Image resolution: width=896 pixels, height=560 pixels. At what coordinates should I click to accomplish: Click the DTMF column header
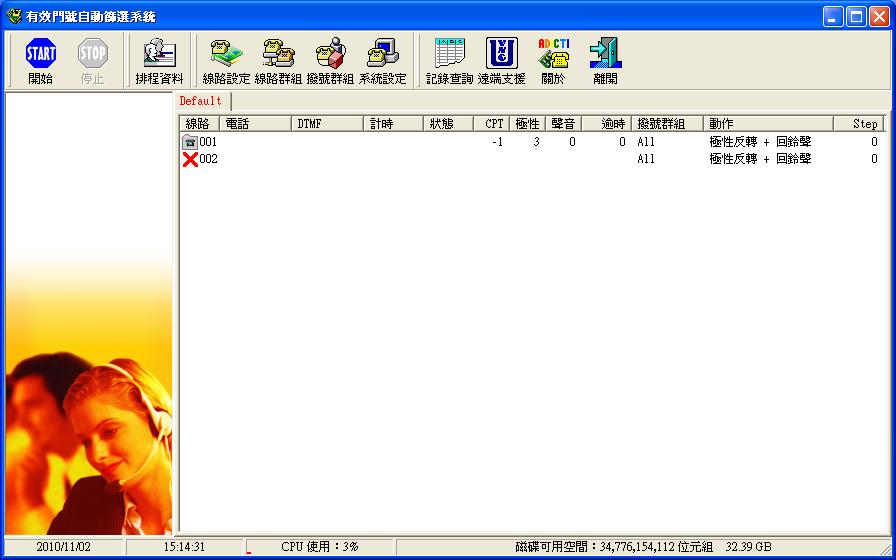click(x=327, y=123)
